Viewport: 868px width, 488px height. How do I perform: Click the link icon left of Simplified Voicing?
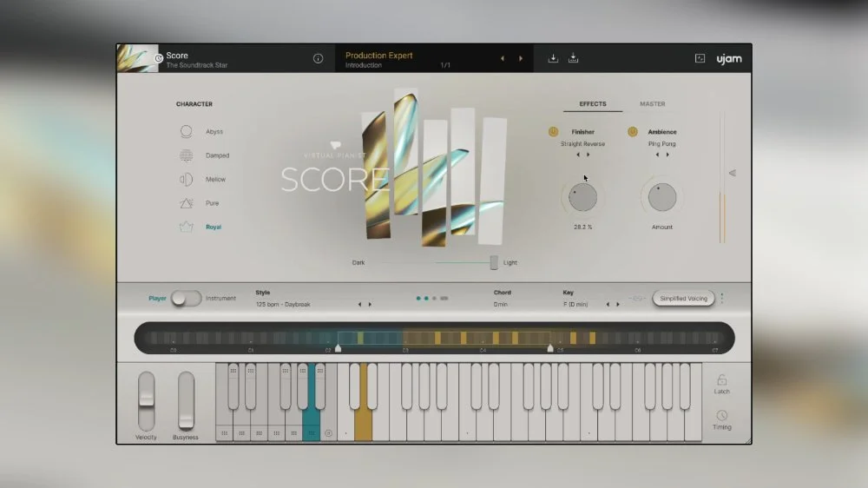click(x=637, y=299)
